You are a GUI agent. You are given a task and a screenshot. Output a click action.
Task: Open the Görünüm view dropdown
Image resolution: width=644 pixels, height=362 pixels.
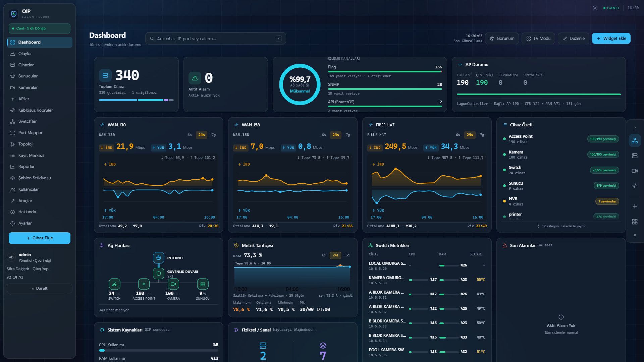(502, 39)
